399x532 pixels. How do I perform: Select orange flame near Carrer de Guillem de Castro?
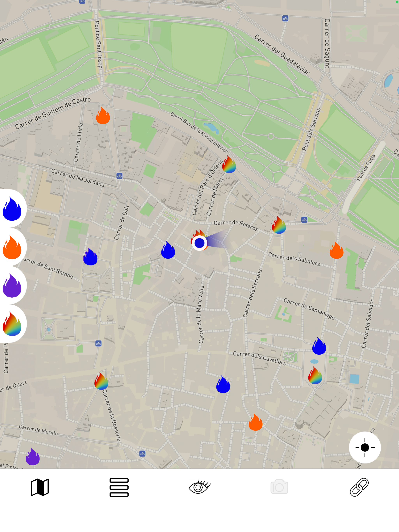tap(103, 115)
